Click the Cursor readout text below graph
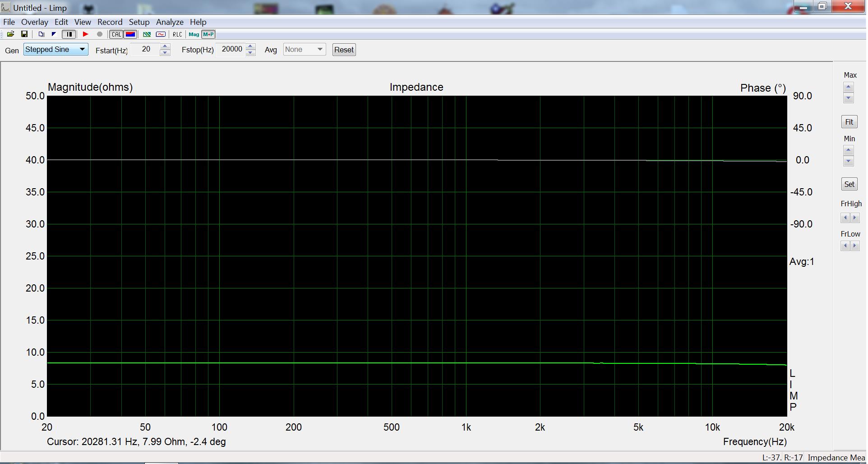This screenshot has width=868, height=464. pyautogui.click(x=136, y=441)
